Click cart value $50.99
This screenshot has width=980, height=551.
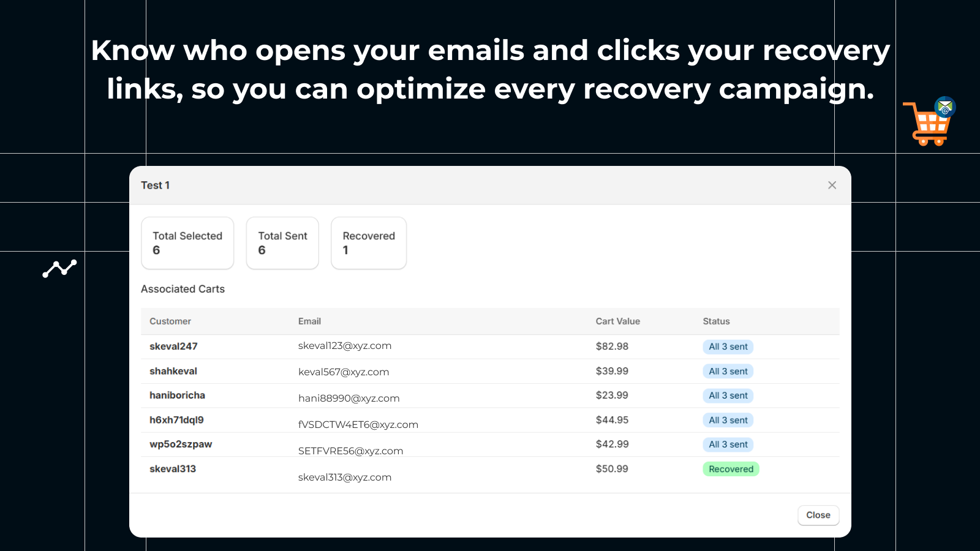pyautogui.click(x=612, y=469)
